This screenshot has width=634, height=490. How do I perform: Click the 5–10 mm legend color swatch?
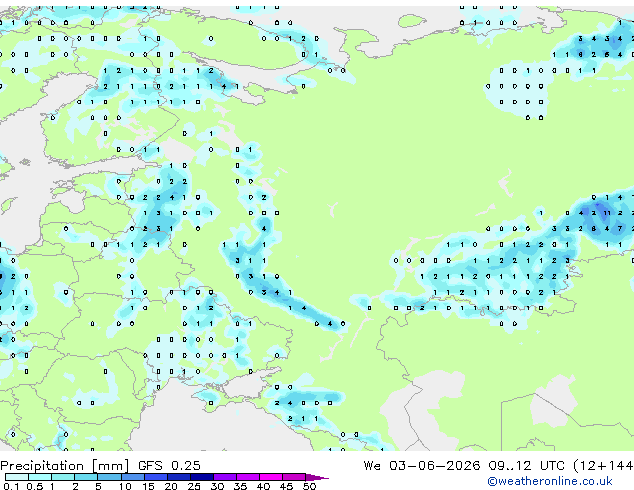click(x=109, y=477)
